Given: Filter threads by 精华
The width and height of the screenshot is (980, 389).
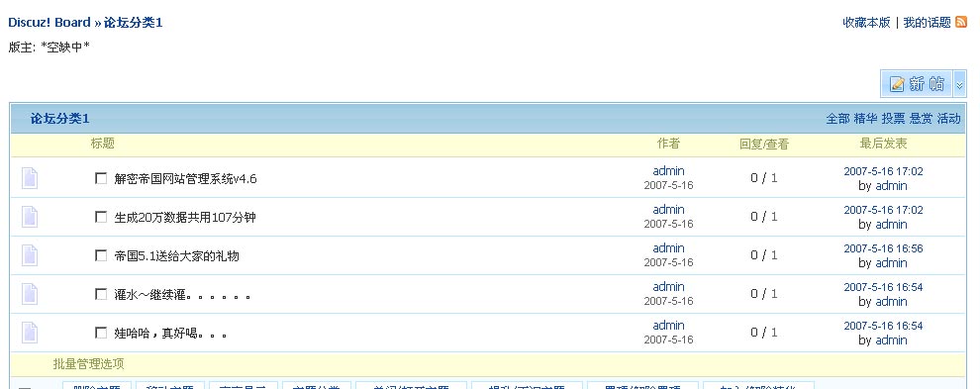Looking at the screenshot, I should point(865,118).
